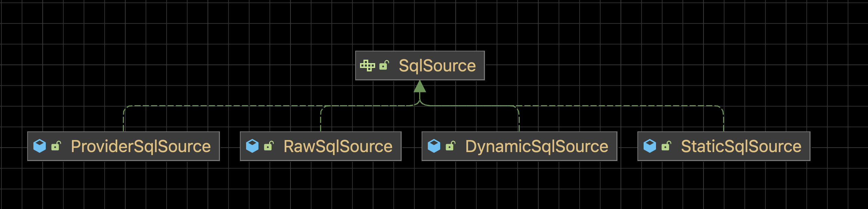Click the lock icon beside ProviderSqlSource
Viewport: 868px width, 209px height.
[x=56, y=146]
